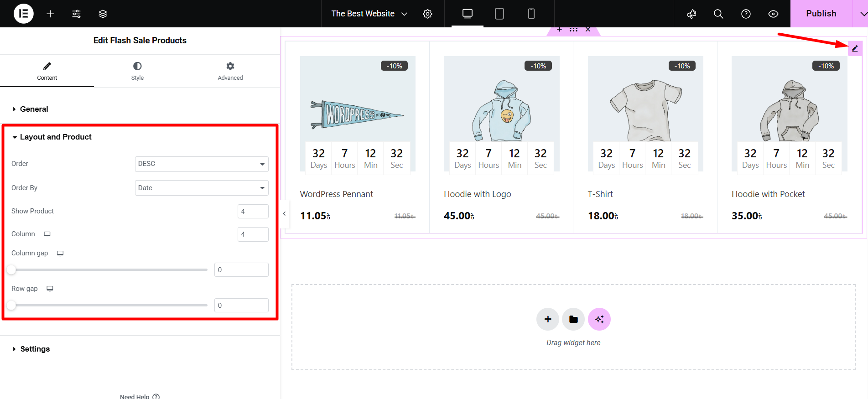Switch to mobile responsive view
The height and width of the screenshot is (399, 868).
pos(531,14)
